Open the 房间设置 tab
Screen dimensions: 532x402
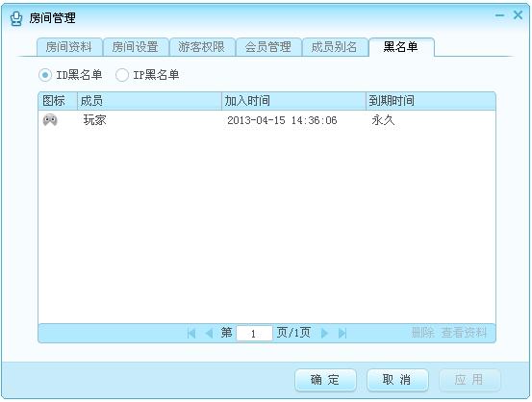pyautogui.click(x=136, y=47)
